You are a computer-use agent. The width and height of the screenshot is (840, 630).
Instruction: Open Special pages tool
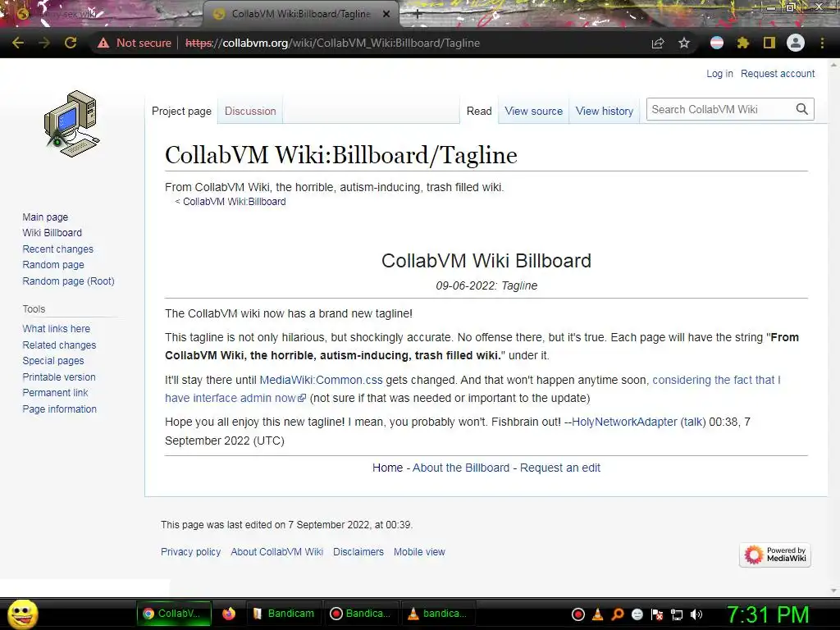point(53,361)
